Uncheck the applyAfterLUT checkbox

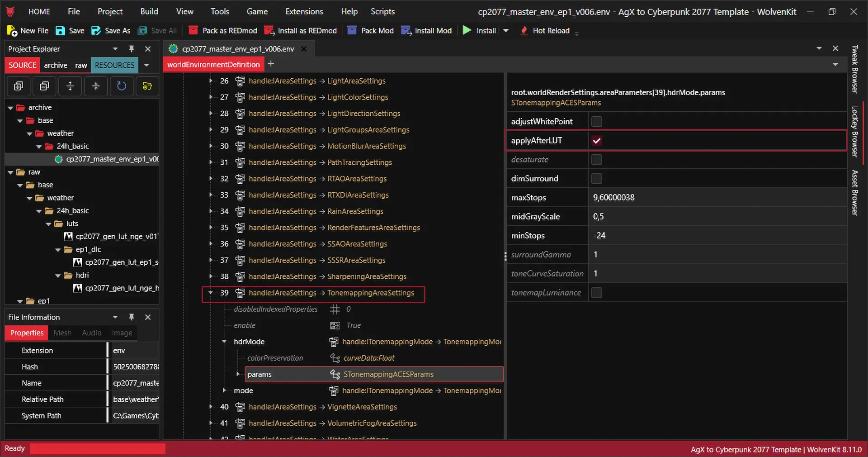pyautogui.click(x=597, y=141)
